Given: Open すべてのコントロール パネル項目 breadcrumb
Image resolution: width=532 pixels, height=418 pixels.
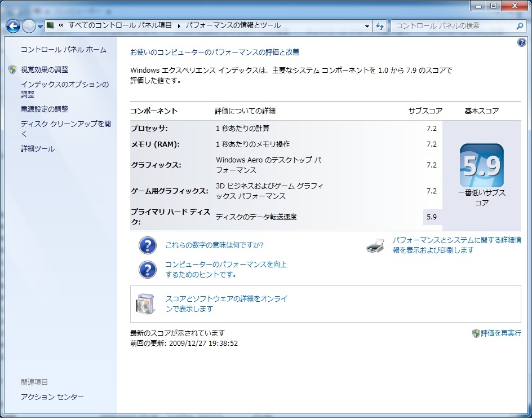Looking at the screenshot, I should click(120, 25).
